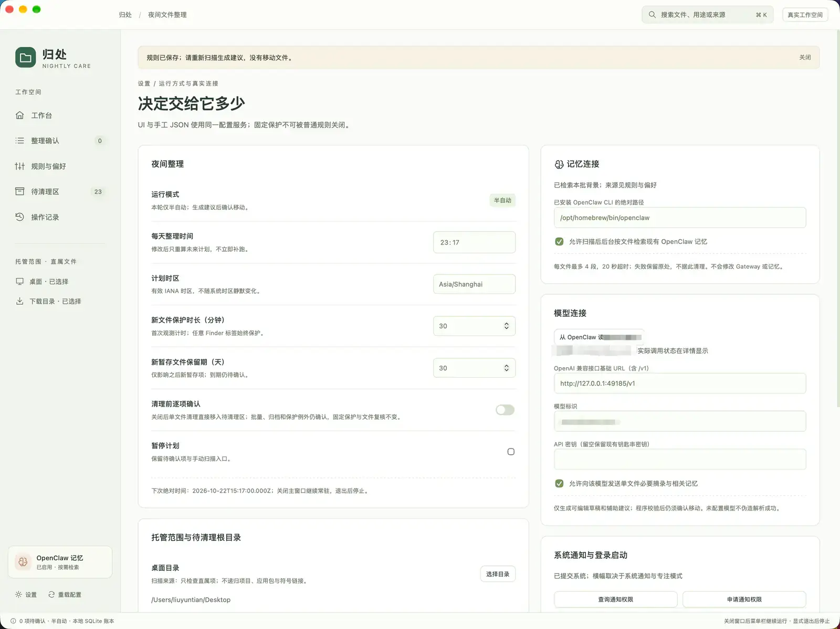
Task: Click the OpenClaw CLI path field
Action: [x=680, y=218]
